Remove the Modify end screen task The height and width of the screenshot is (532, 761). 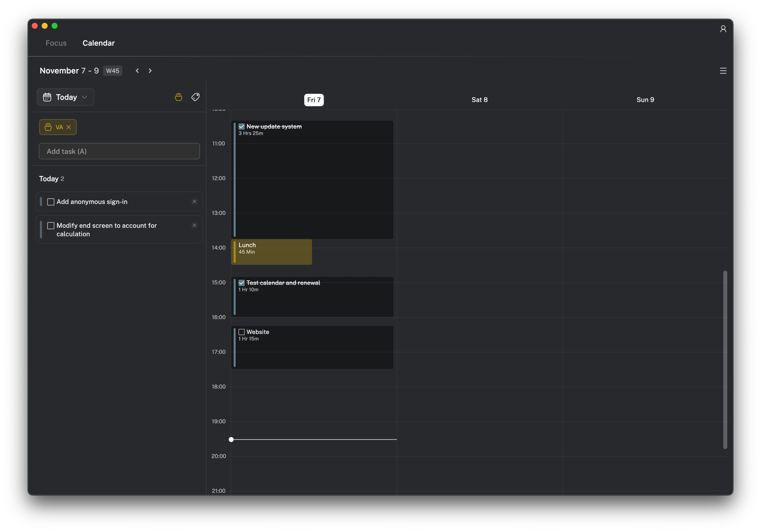pos(194,225)
